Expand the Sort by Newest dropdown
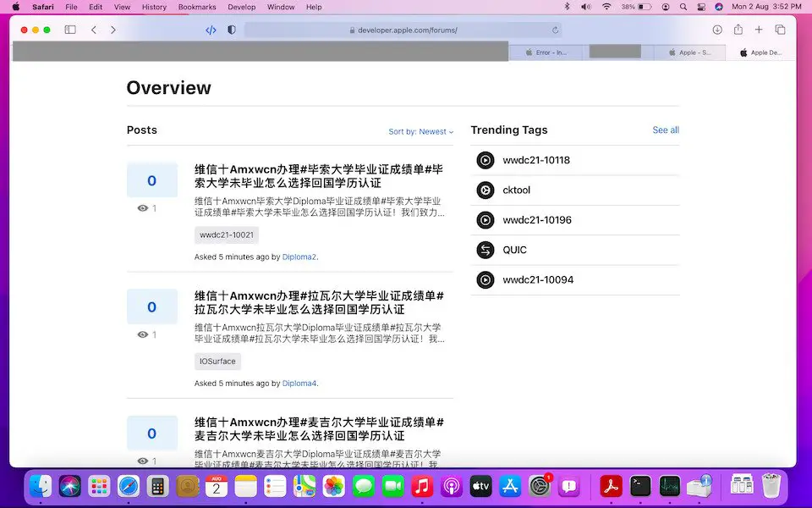Viewport: 812px width, 508px height. coord(420,131)
